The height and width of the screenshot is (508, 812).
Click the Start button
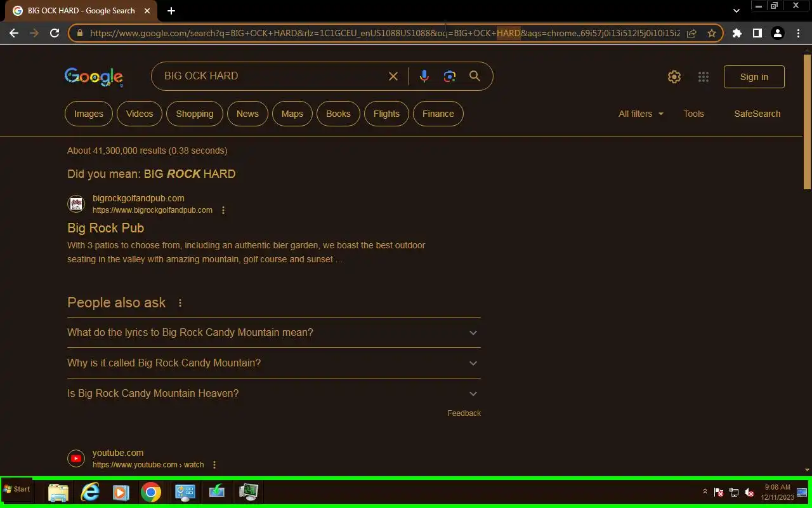[x=17, y=489]
